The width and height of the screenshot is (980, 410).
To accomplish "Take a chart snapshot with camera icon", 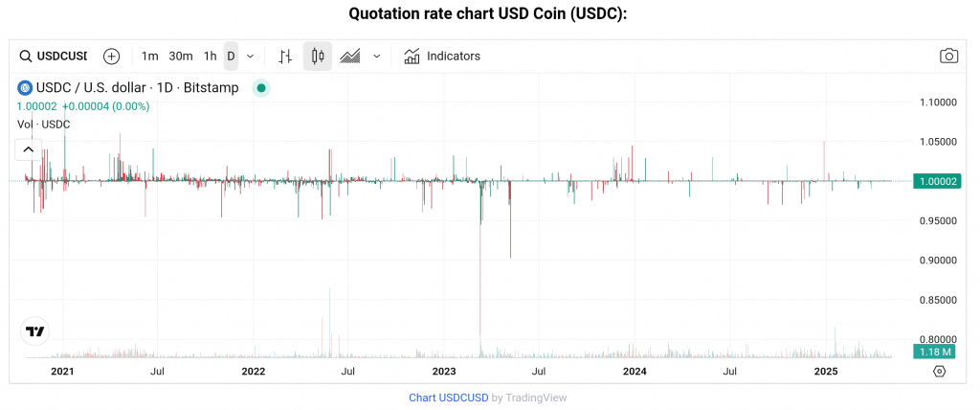I will click(x=948, y=57).
